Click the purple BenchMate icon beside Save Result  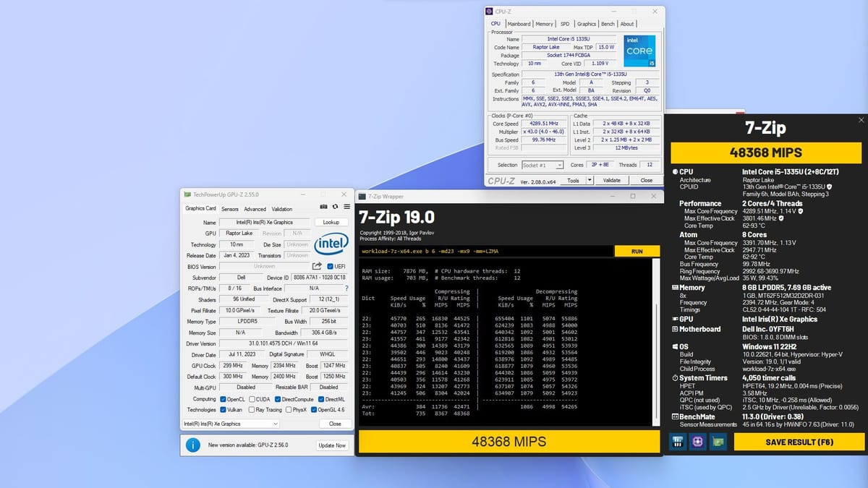click(x=698, y=442)
